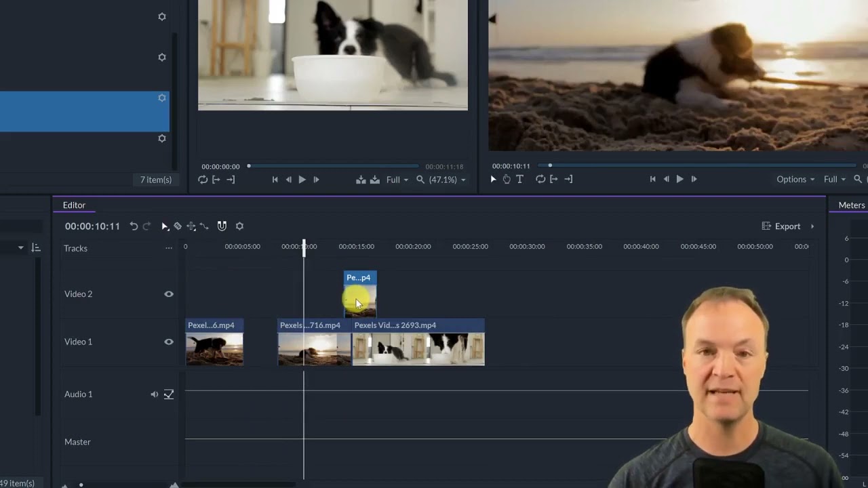Screen dimensions: 868x488
Task: Click the Trimmer scrub bar
Action: click(333, 166)
